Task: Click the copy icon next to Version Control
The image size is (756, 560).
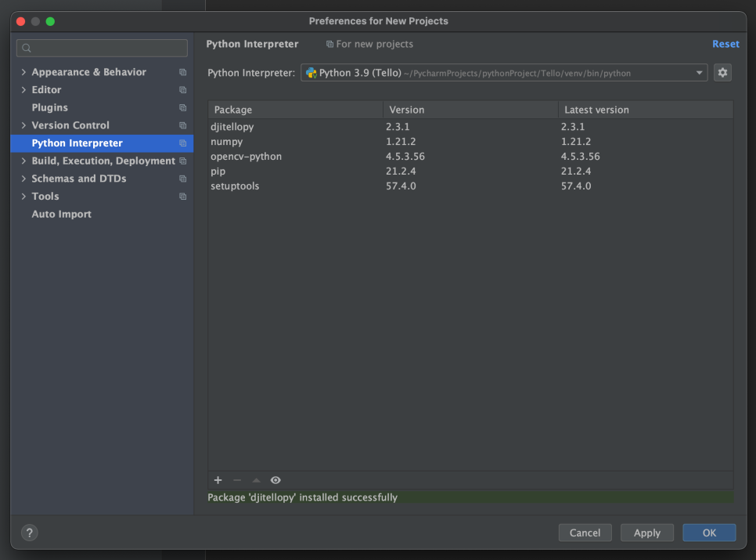Action: tap(182, 125)
